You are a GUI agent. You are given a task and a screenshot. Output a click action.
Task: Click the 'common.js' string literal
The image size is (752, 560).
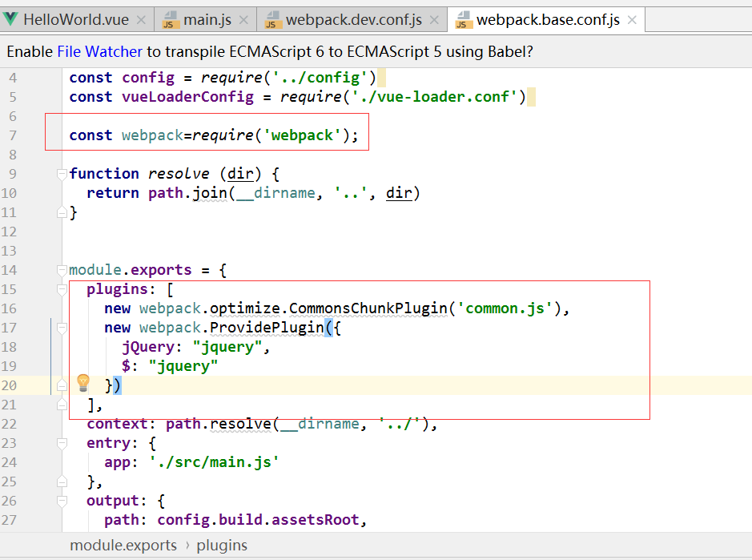click(x=505, y=308)
